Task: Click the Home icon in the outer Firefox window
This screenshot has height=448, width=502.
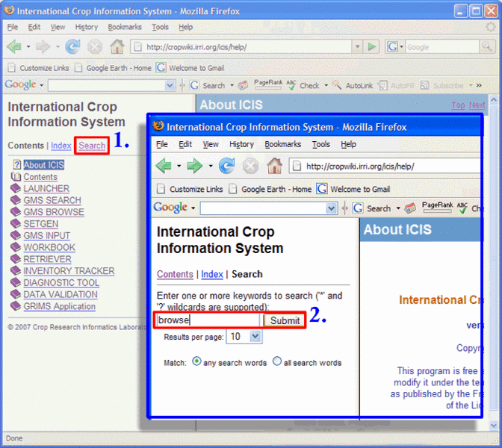Action: (117, 47)
